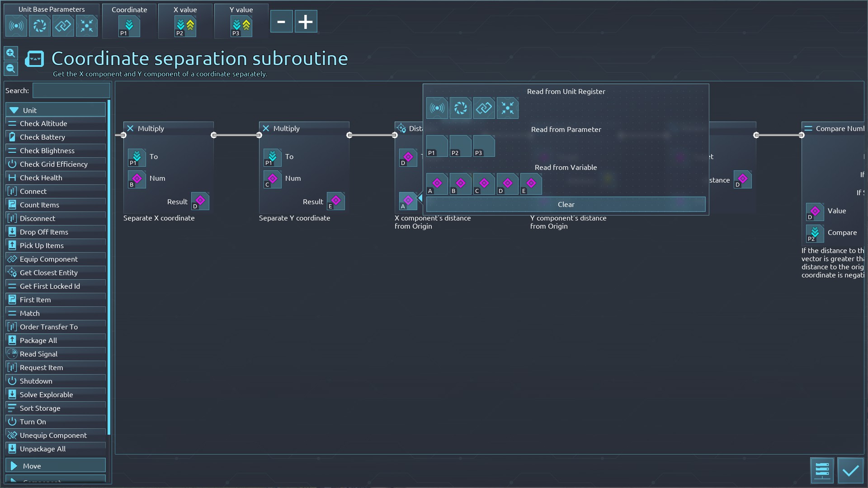Expand the Move category
This screenshot has width=868, height=488.
click(55, 465)
